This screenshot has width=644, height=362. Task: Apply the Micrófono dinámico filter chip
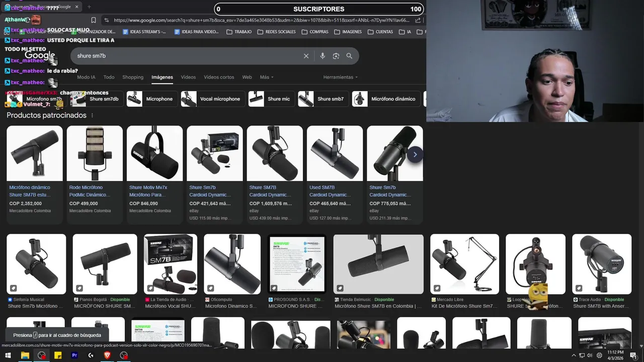click(x=386, y=99)
